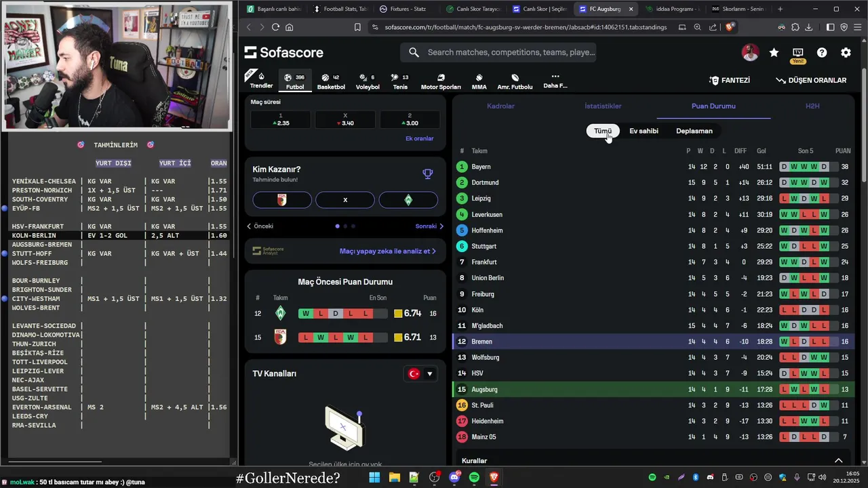Vote for Bremen crest in Kim Kazanır
The image size is (868, 488).
click(408, 200)
